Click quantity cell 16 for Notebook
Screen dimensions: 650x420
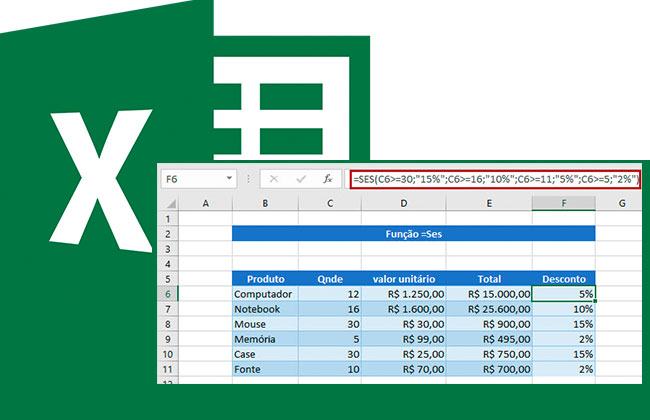click(330, 309)
